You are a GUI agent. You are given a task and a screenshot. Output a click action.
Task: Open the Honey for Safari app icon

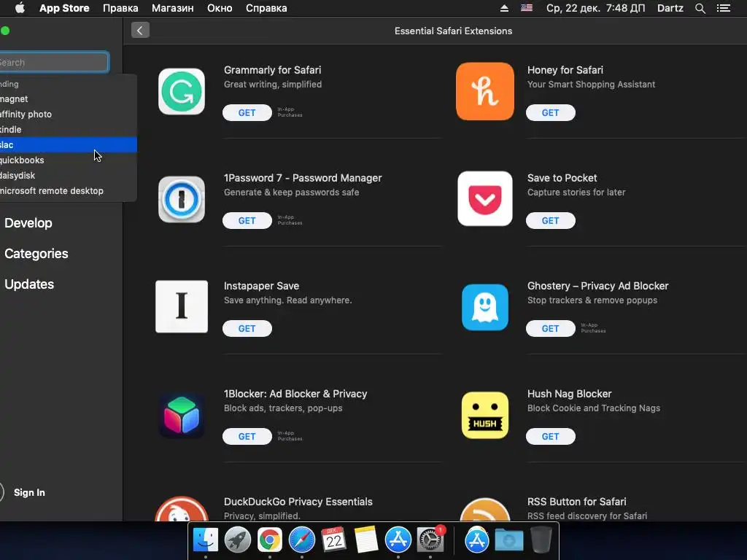tap(485, 91)
